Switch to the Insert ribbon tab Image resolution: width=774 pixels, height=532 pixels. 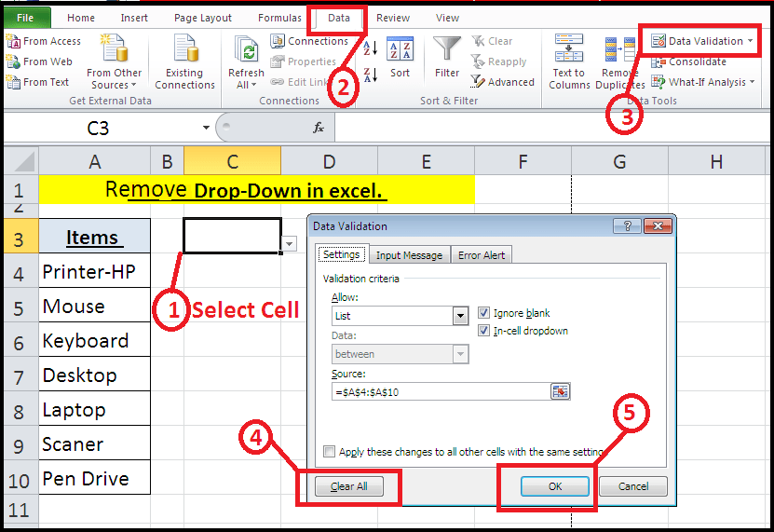(x=134, y=18)
